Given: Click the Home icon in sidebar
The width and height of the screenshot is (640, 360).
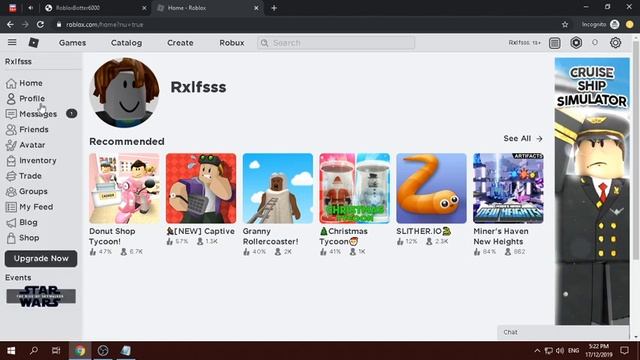Looking at the screenshot, I should click(x=11, y=83).
